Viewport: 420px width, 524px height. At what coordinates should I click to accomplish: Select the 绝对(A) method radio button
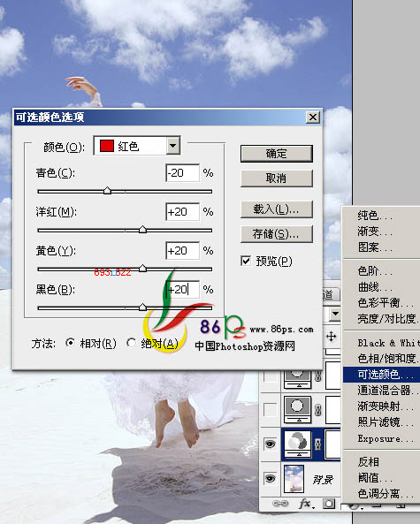(131, 343)
